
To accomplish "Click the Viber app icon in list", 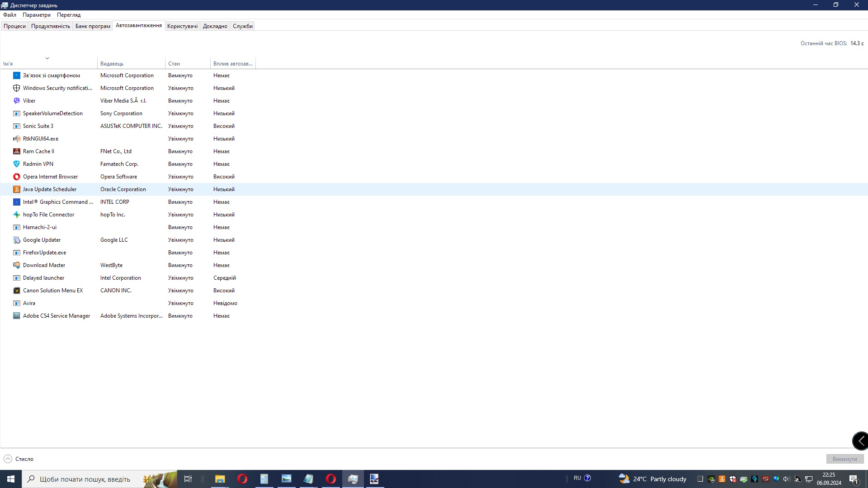I will [17, 101].
